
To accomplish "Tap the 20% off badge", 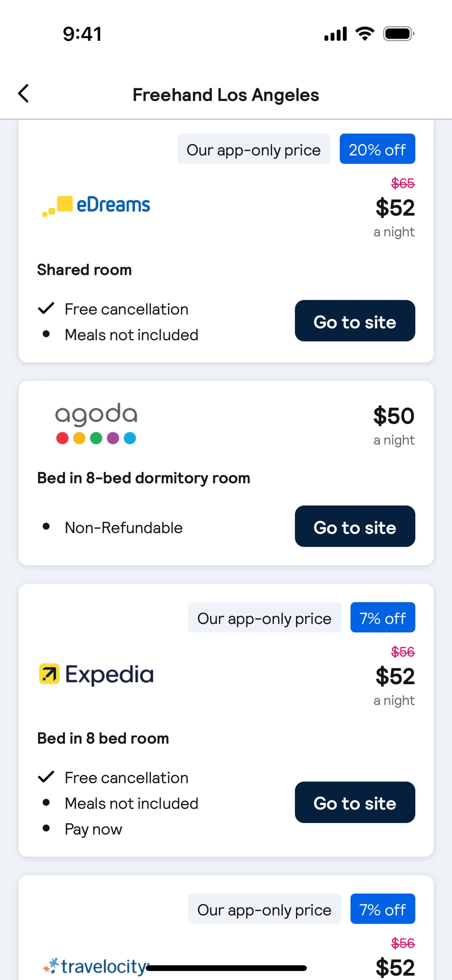I will [377, 149].
